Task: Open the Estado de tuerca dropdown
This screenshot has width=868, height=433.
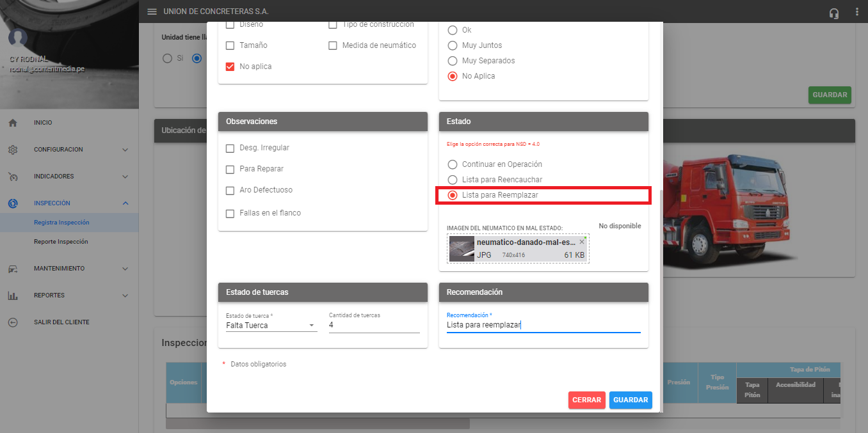Action: pos(271,326)
